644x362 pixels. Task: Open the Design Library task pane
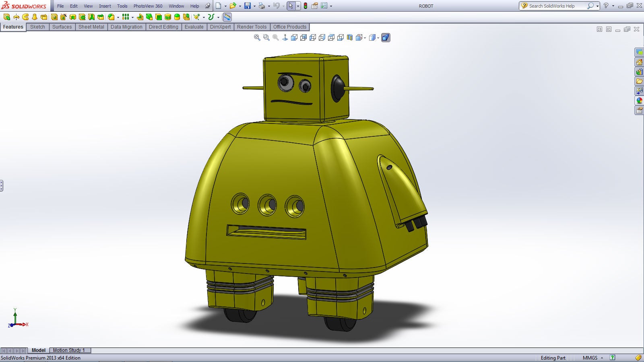coord(639,72)
